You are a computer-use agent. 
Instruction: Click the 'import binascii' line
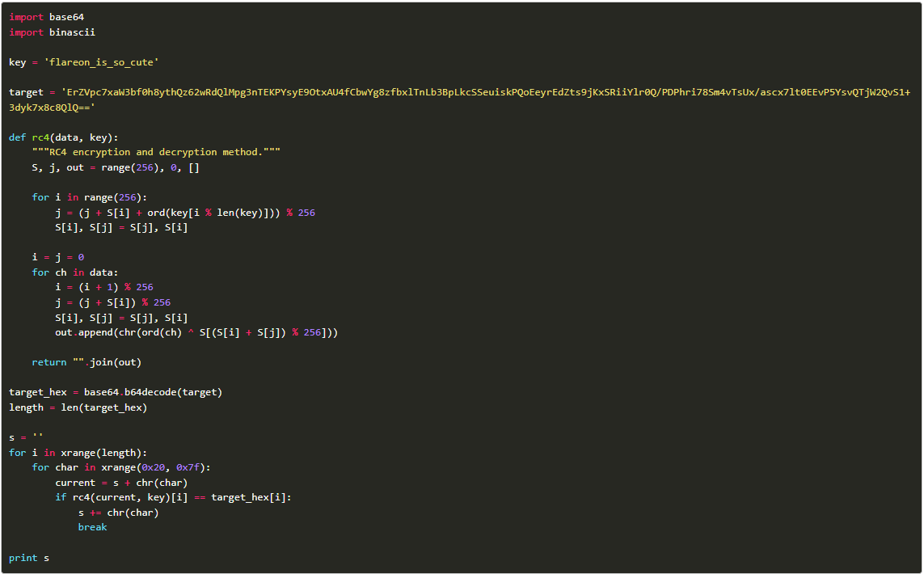[x=52, y=32]
